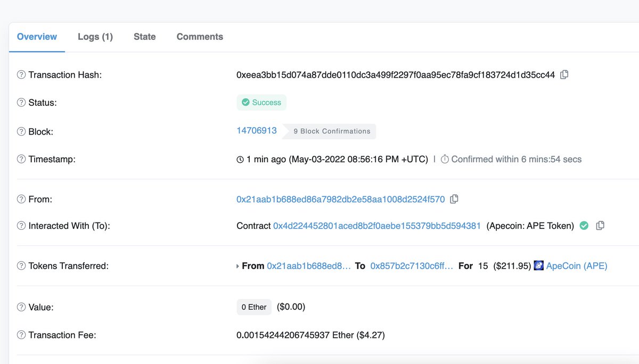Open the Logs (1) tab

(95, 37)
